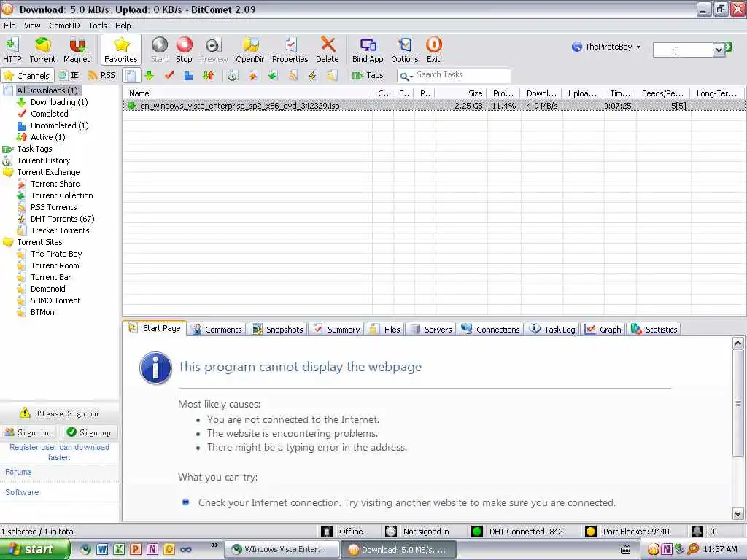Select Uncompleted (1) in sidebar
This screenshot has width=747, height=560.
pos(60,125)
